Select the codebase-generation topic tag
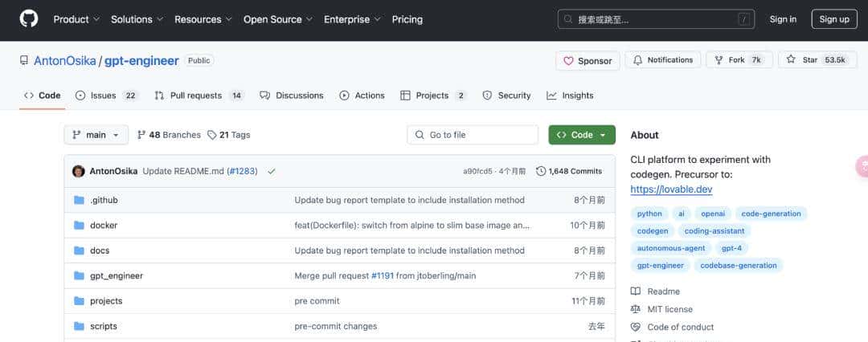This screenshot has height=342, width=868. [739, 265]
